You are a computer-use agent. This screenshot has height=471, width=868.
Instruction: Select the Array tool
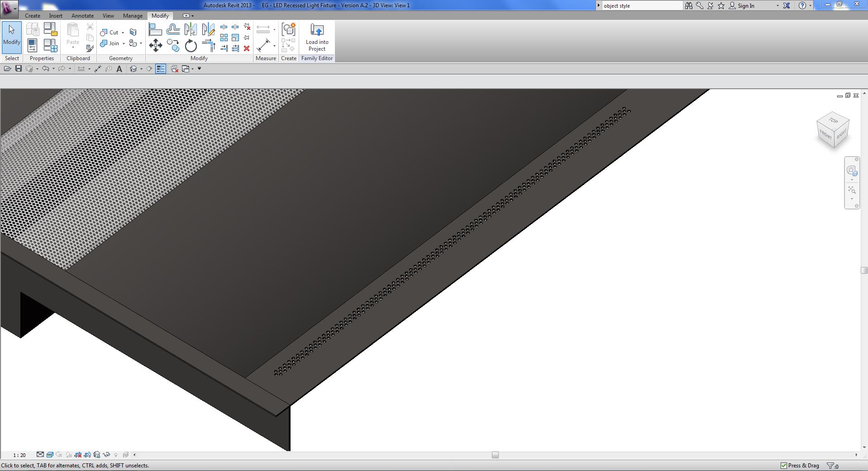pyautogui.click(x=224, y=38)
